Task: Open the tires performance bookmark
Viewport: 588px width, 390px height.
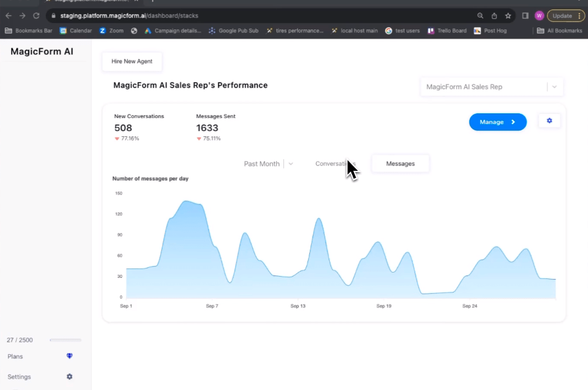Action: pyautogui.click(x=295, y=31)
